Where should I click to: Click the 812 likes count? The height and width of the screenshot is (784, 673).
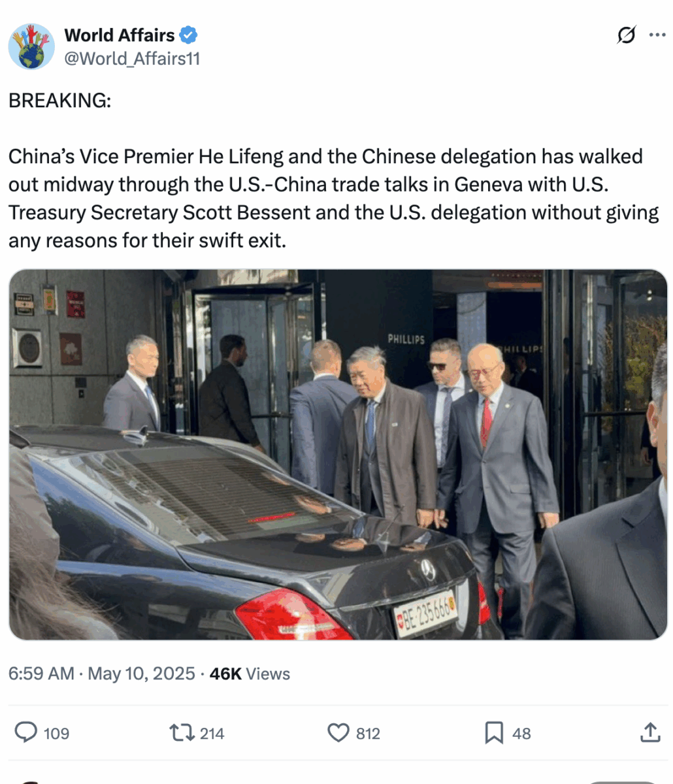(368, 734)
